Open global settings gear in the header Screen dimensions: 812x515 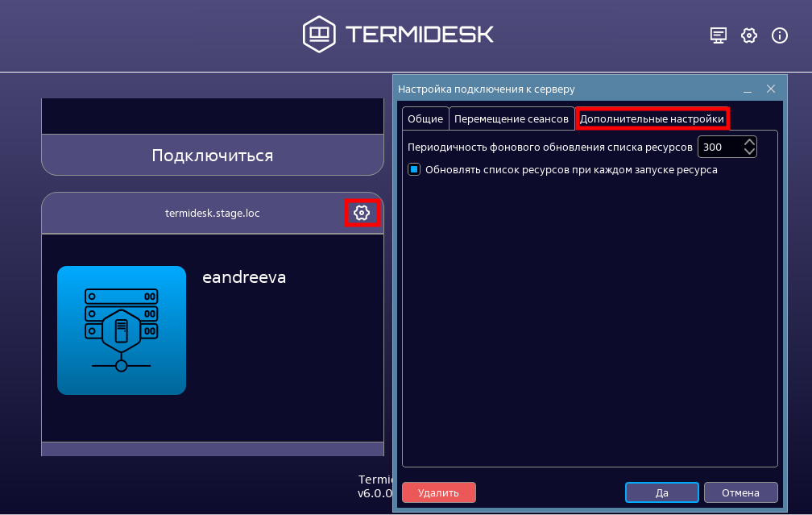[x=749, y=35]
